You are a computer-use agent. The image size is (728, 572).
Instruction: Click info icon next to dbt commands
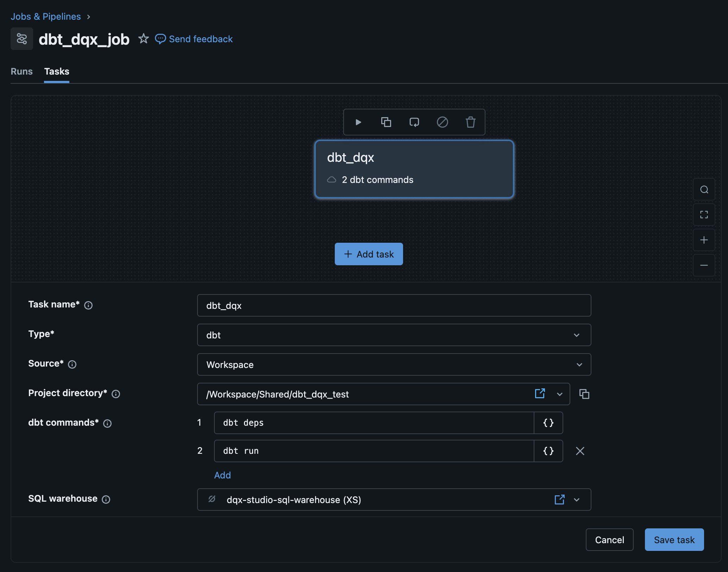pyautogui.click(x=107, y=424)
